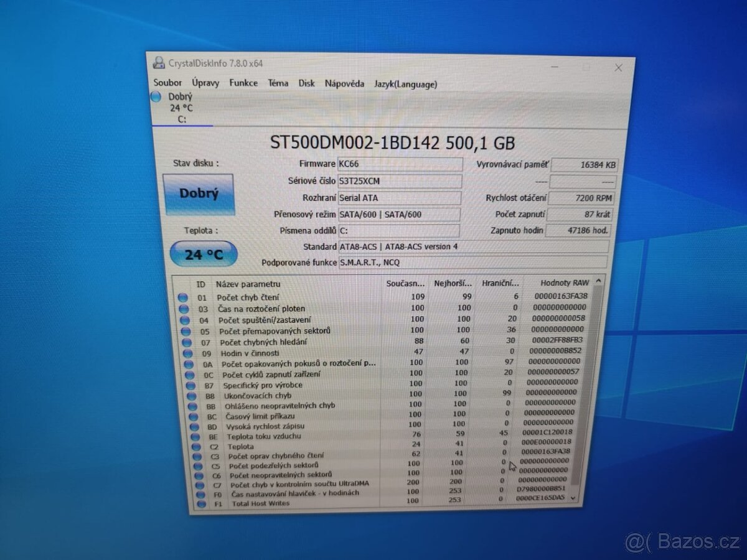Open the Jazyk(Language) menu
The height and width of the screenshot is (560, 747).
click(x=405, y=83)
